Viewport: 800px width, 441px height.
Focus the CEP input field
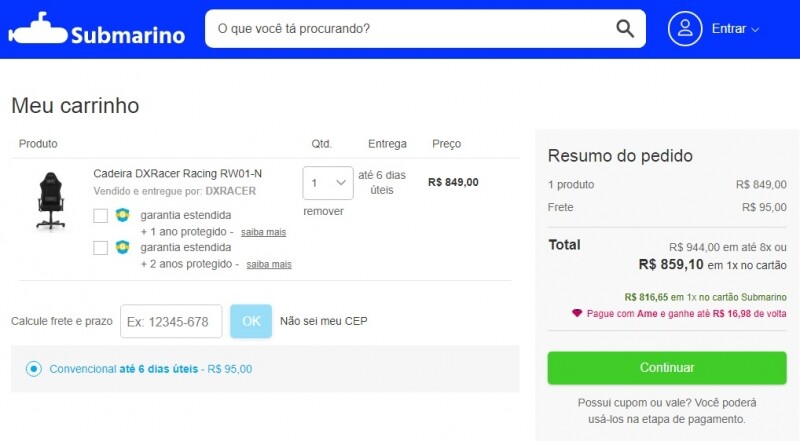171,322
